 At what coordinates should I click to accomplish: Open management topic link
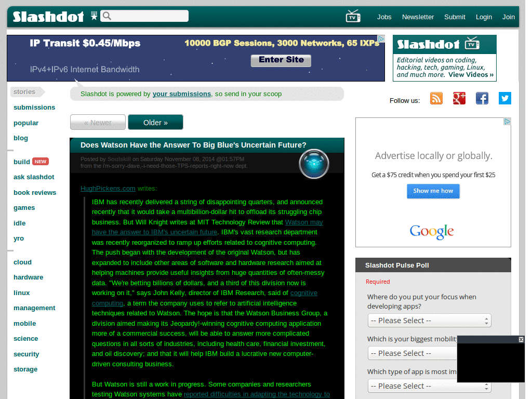[x=34, y=308]
